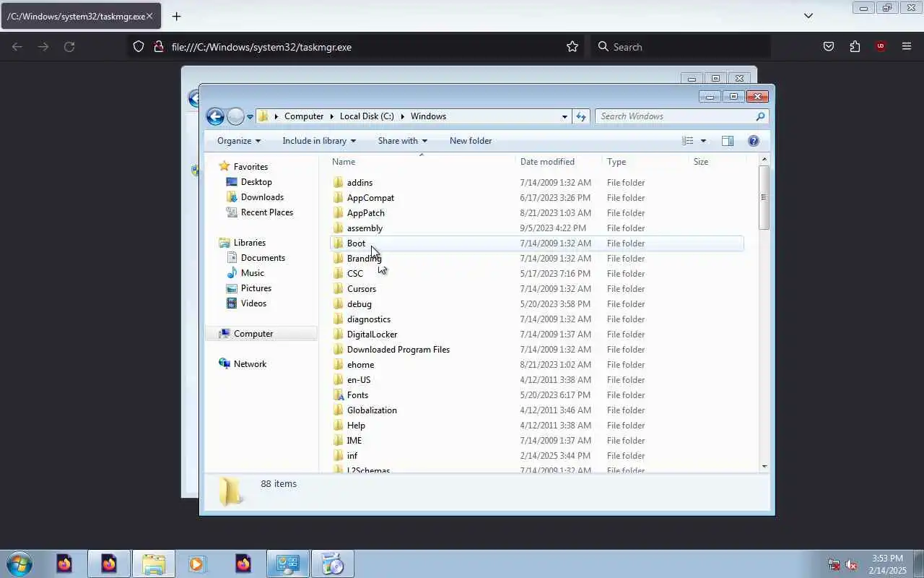This screenshot has height=578, width=924.
Task: Select the AppPatch folder icon
Action: tap(339, 213)
